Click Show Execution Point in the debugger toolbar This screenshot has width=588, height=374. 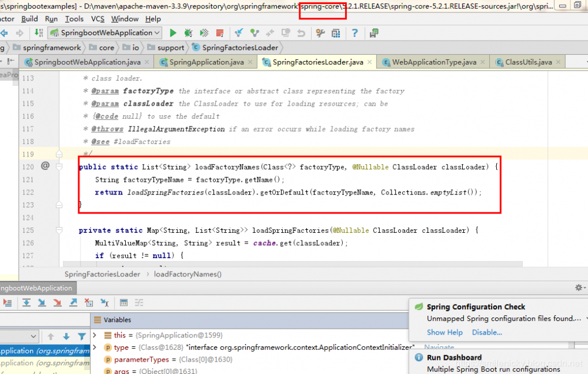(8, 303)
